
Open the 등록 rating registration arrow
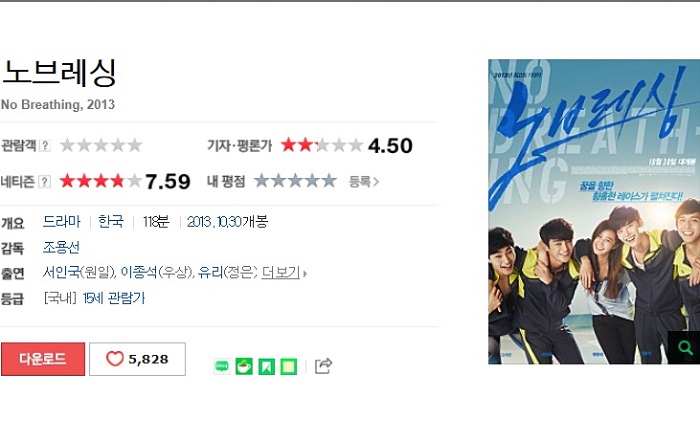click(x=363, y=182)
